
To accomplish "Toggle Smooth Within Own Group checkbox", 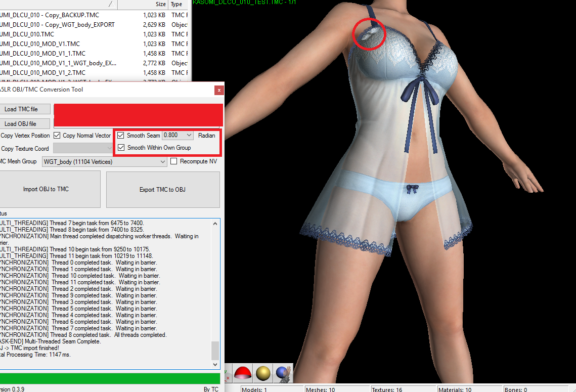I will [x=121, y=148].
